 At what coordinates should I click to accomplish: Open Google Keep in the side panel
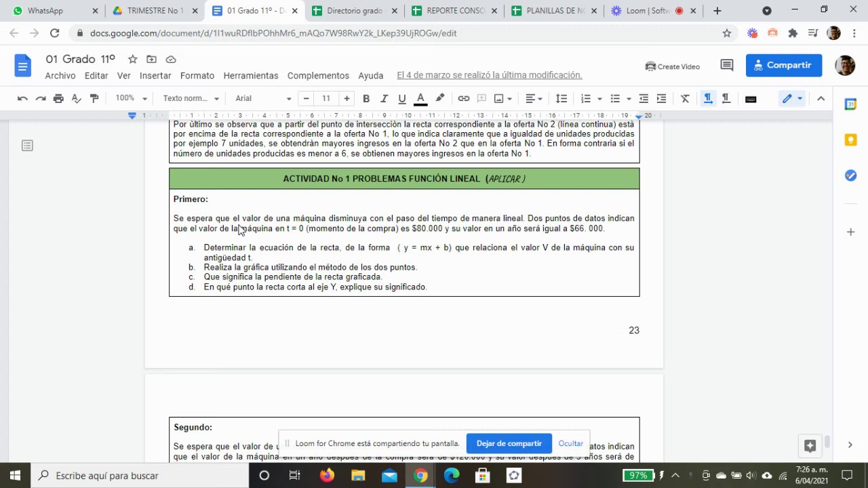coord(850,140)
